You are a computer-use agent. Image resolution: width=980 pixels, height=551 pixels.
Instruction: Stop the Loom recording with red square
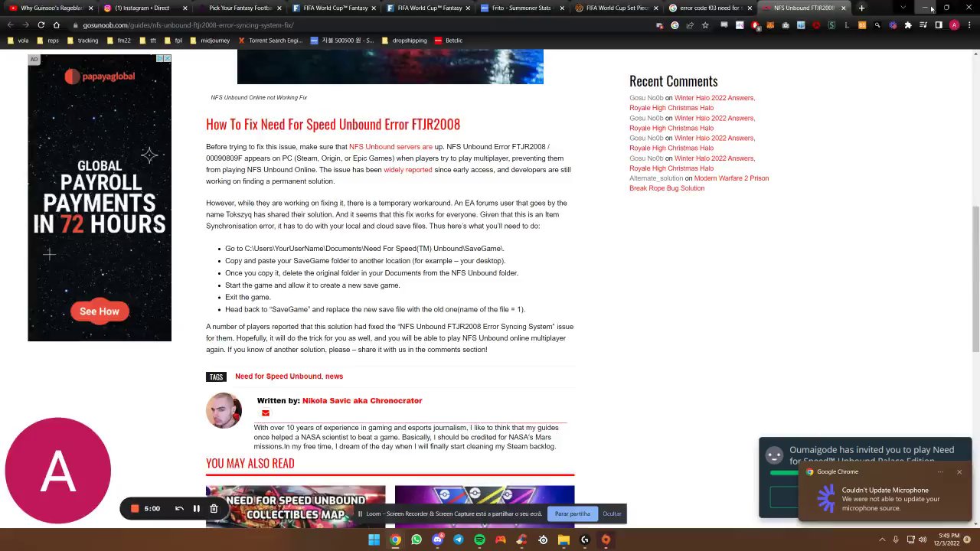[135, 508]
